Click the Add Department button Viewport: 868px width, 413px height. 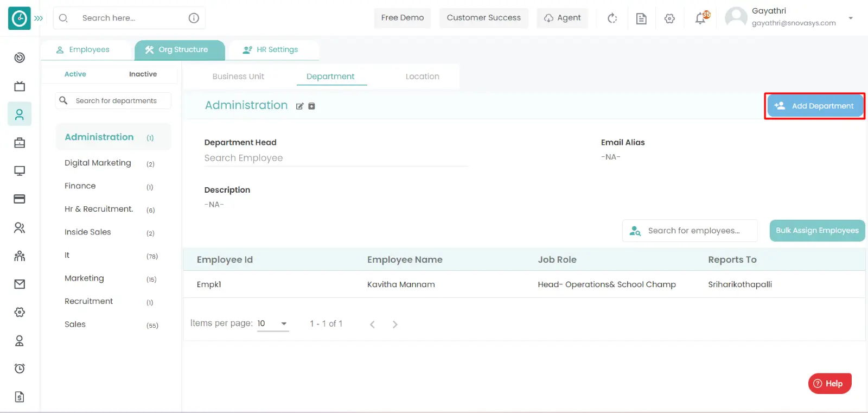tap(815, 106)
